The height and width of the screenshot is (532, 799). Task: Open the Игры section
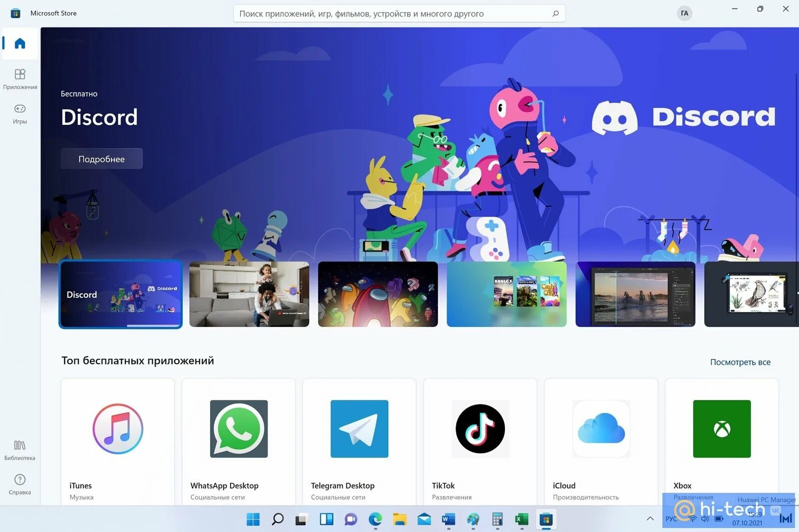point(20,114)
